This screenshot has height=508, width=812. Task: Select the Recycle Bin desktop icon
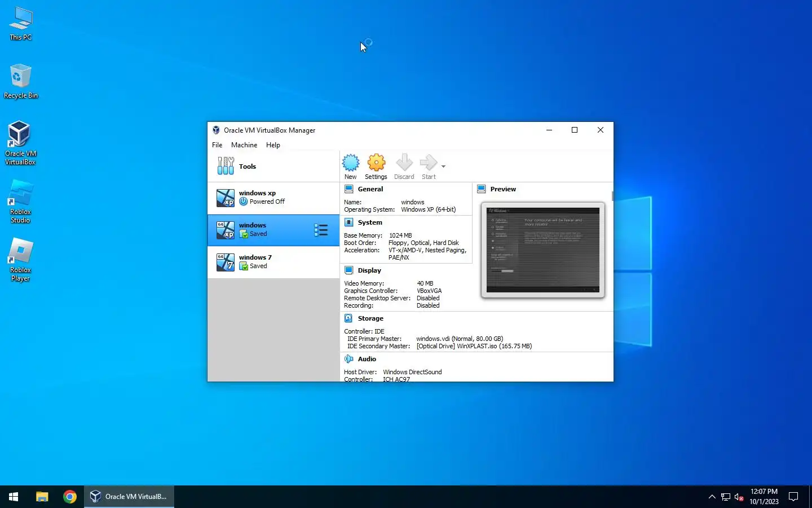pyautogui.click(x=21, y=82)
